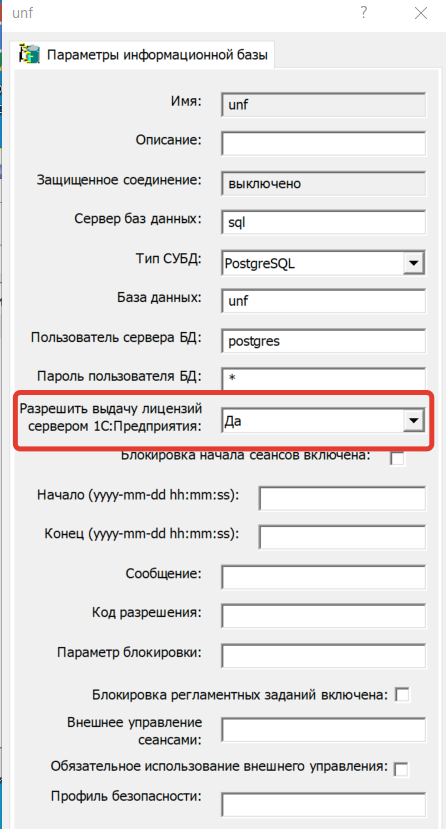Click the help question mark icon
The width and height of the screenshot is (446, 829).
[364, 13]
